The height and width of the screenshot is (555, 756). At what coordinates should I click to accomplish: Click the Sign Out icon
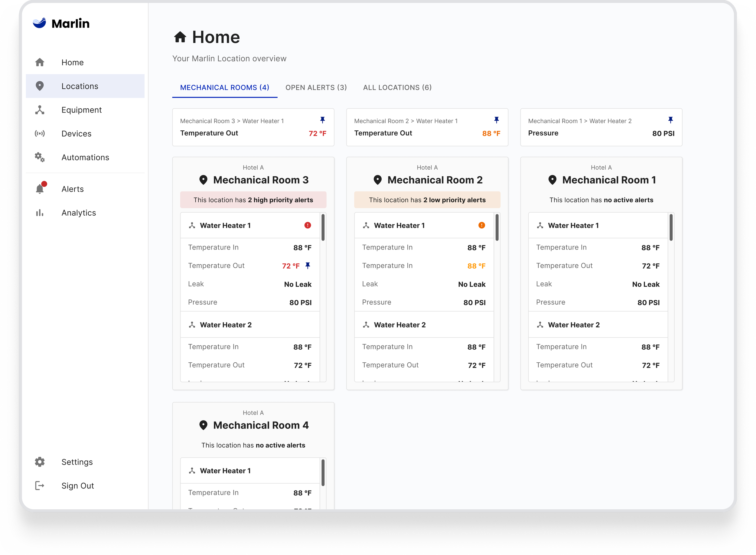[40, 485]
